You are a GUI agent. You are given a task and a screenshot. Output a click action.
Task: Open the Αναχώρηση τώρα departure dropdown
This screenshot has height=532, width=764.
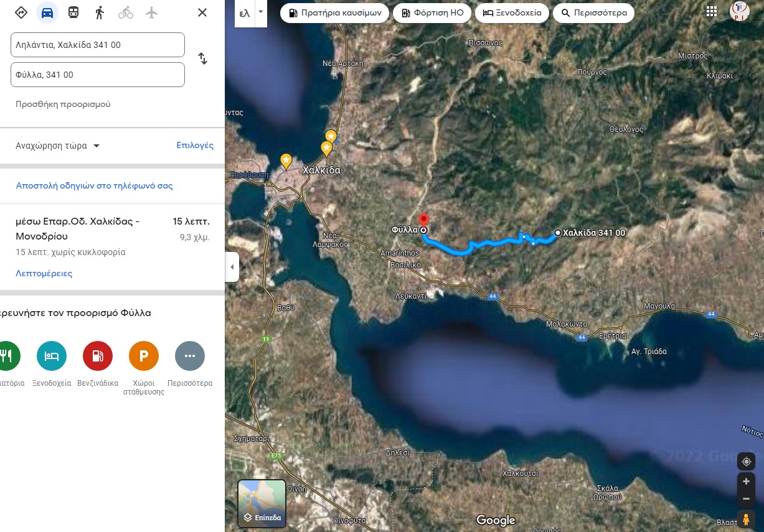[58, 146]
